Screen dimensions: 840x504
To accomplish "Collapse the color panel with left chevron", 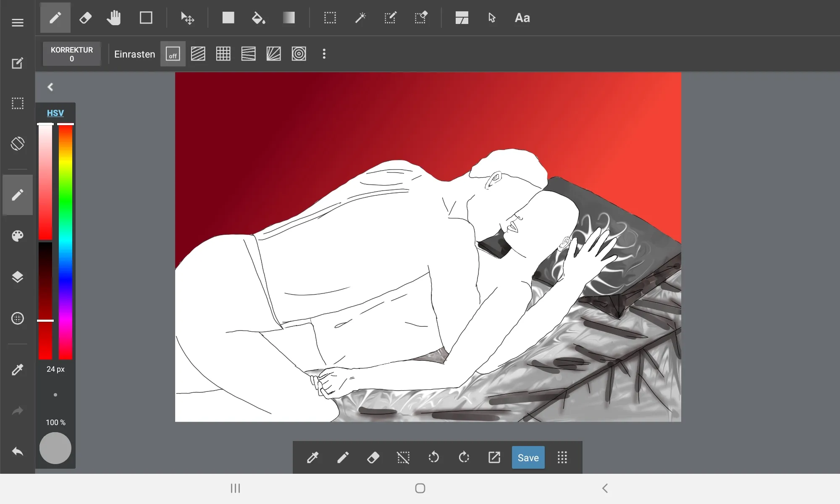I will tap(50, 87).
